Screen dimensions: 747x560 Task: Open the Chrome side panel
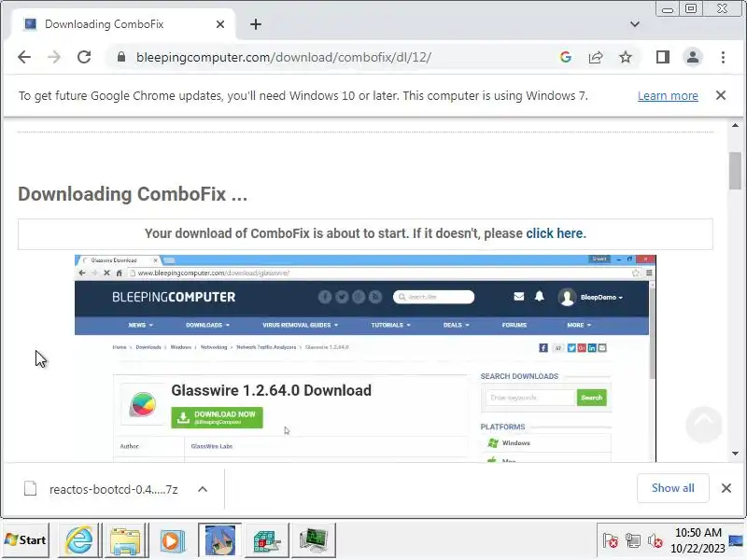pos(663,57)
